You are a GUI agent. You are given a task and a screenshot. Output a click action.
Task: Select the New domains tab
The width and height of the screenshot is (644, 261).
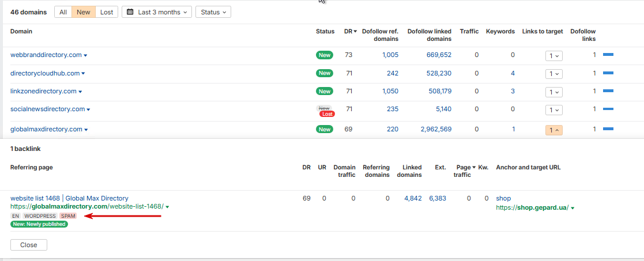point(84,12)
